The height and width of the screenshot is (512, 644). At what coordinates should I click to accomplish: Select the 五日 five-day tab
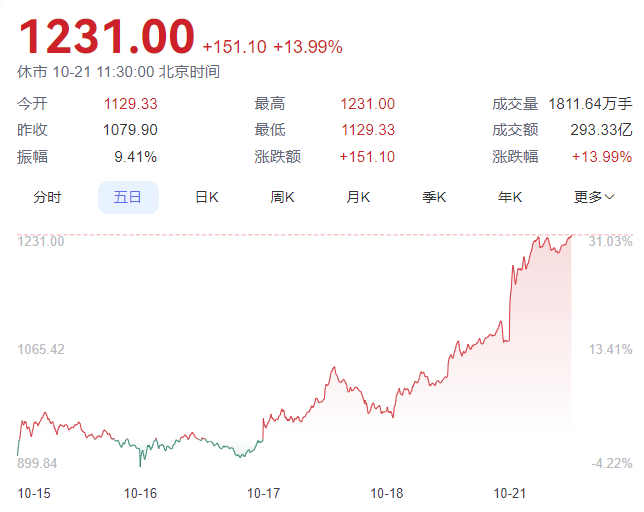[128, 197]
